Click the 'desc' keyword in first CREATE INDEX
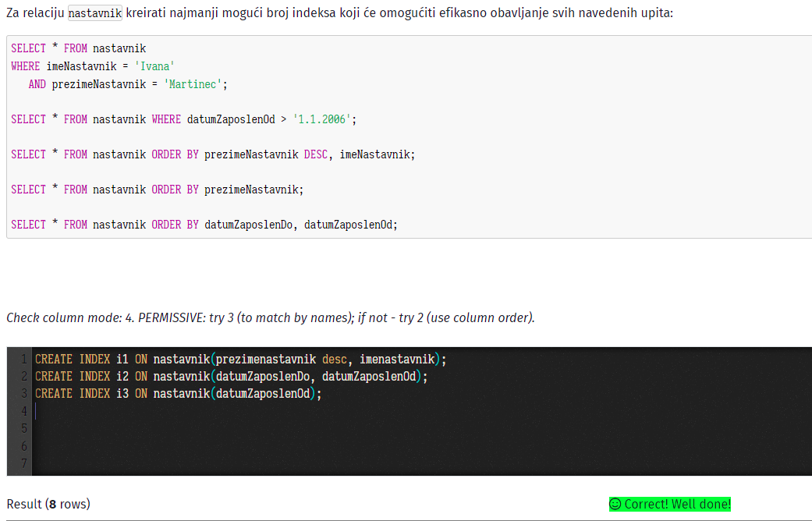The width and height of the screenshot is (812, 521). coord(335,359)
